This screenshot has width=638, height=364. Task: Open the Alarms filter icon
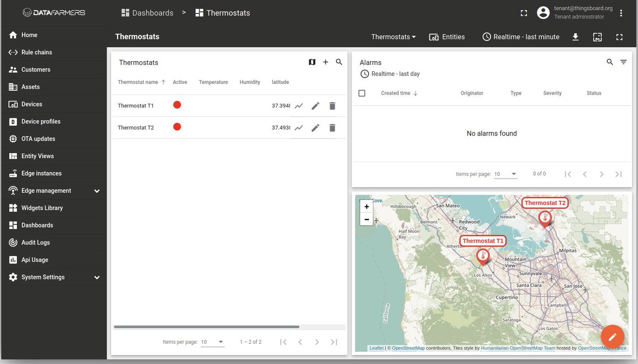tap(624, 62)
